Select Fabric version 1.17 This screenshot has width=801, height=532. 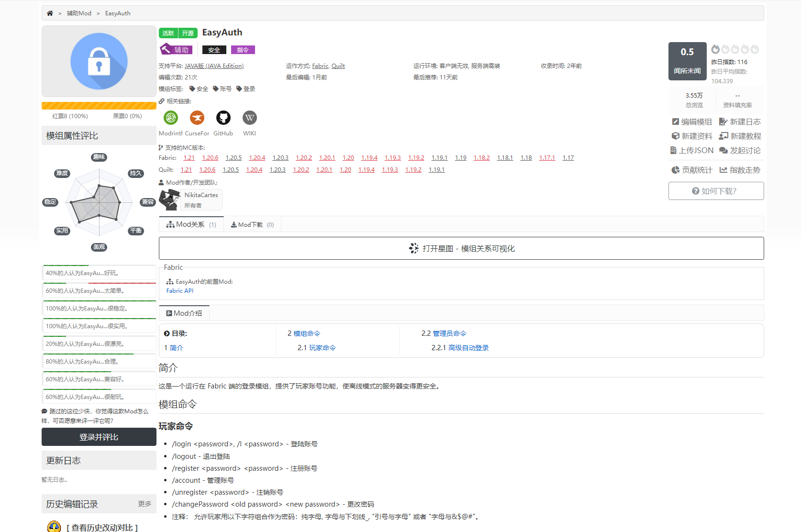[x=568, y=158]
